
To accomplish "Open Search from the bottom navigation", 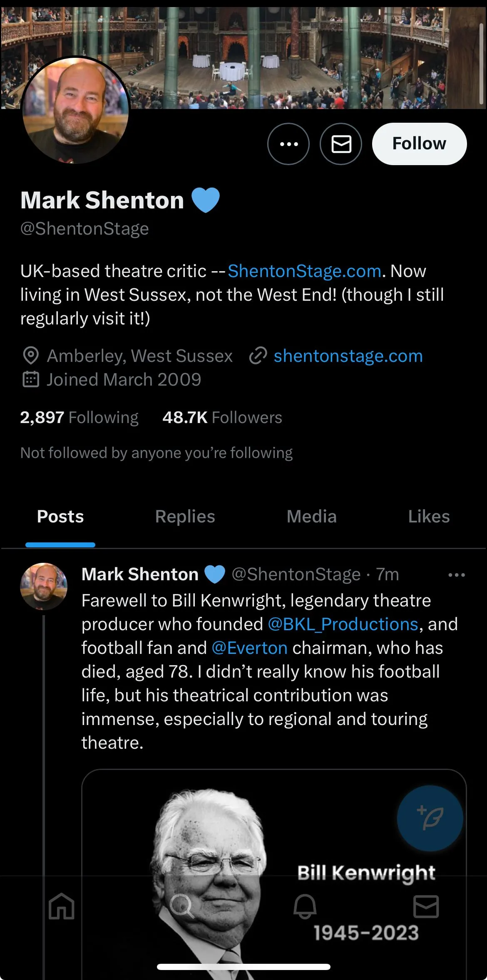I will [181, 906].
